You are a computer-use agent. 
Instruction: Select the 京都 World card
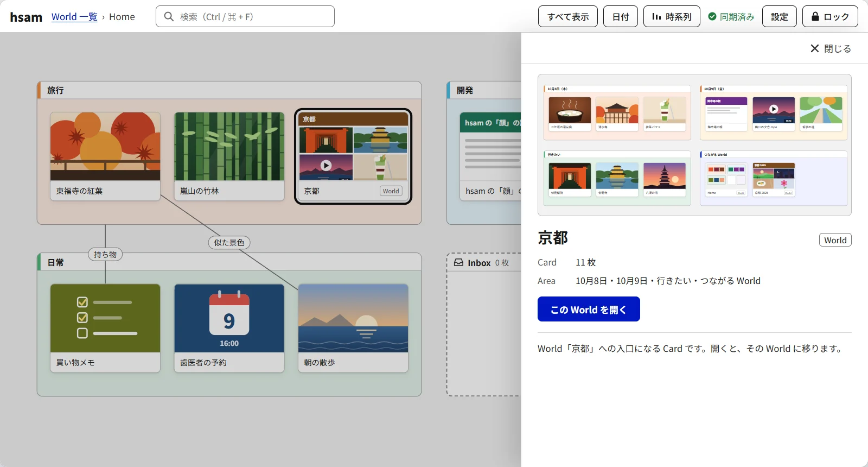353,156
